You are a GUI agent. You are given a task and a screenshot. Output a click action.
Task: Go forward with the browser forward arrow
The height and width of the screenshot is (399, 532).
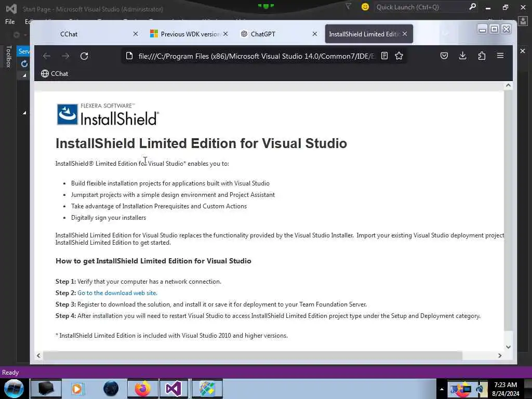[65, 56]
